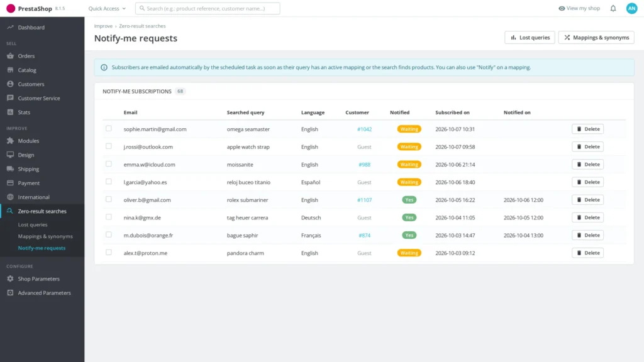Click the 68 subscriptions count badge
644x362 pixels.
180,91
